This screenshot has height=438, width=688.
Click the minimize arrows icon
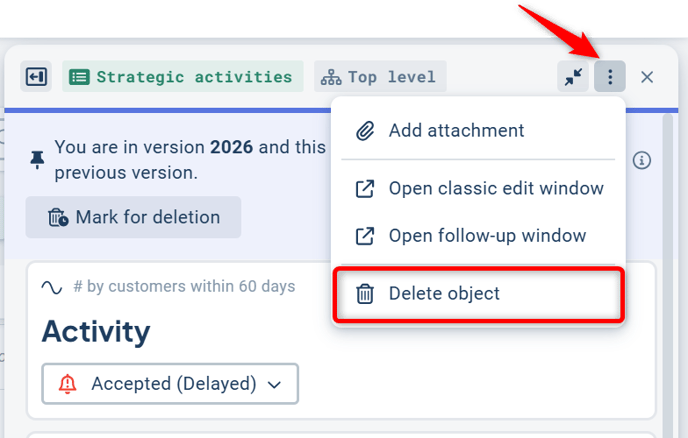point(573,76)
